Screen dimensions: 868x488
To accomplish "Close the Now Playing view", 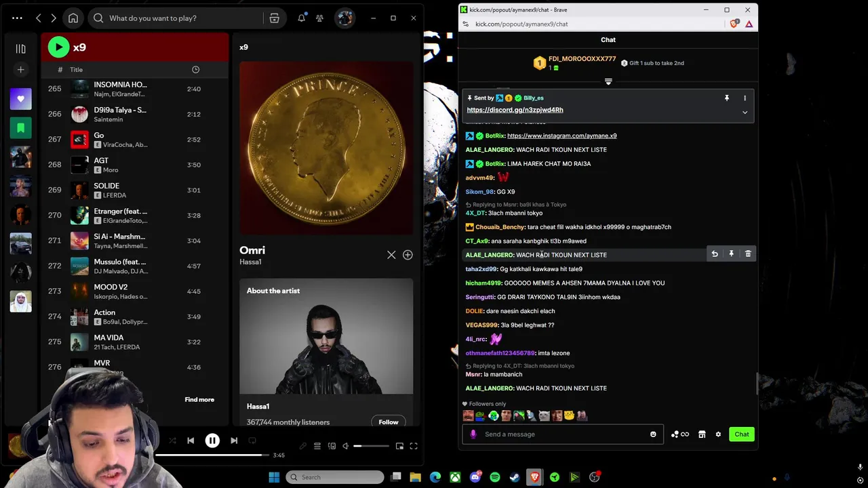I will pos(391,255).
